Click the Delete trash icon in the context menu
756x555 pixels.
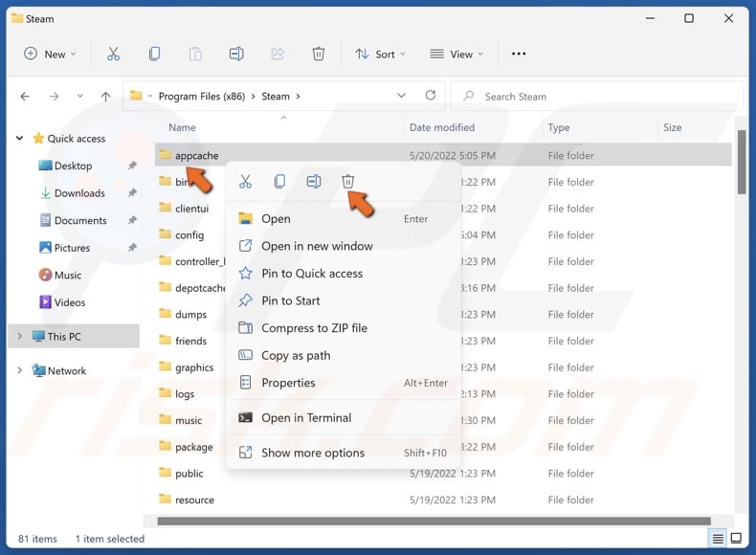(x=348, y=182)
